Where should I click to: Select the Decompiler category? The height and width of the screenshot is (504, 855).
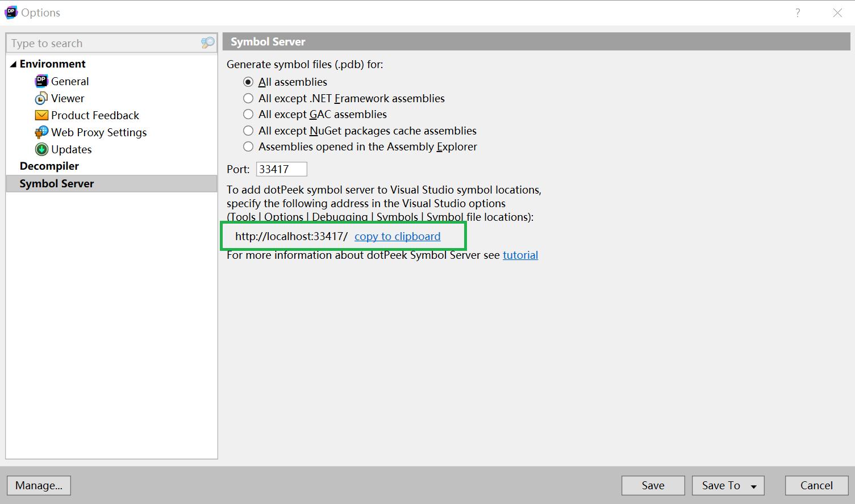point(49,166)
